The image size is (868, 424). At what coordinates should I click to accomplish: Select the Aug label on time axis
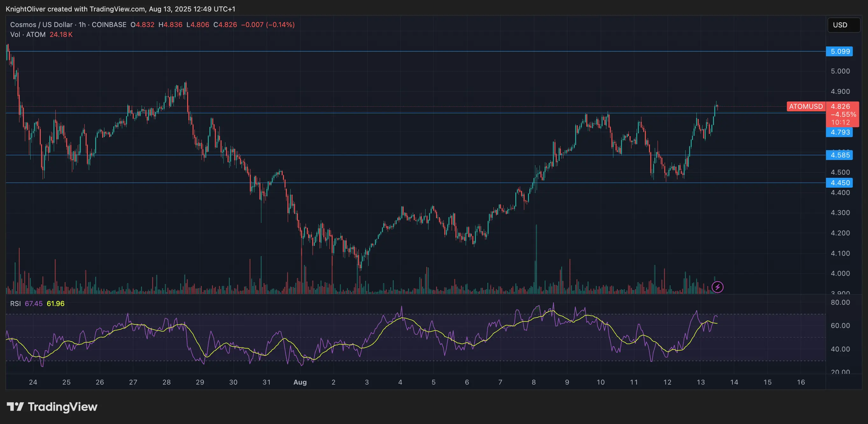point(300,382)
